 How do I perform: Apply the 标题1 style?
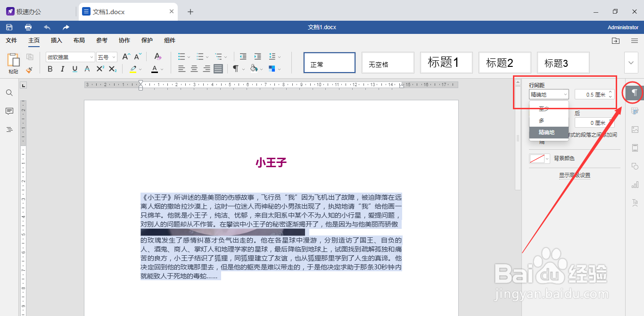pyautogui.click(x=446, y=62)
